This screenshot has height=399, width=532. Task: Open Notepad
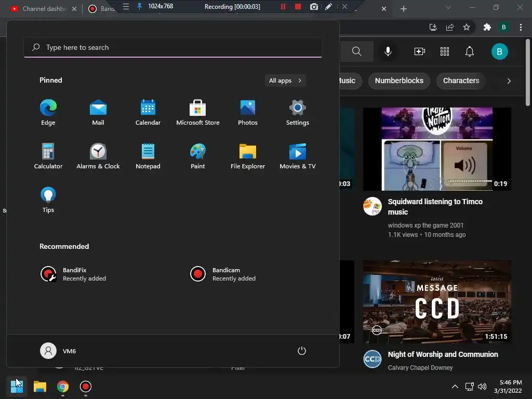coord(148,156)
